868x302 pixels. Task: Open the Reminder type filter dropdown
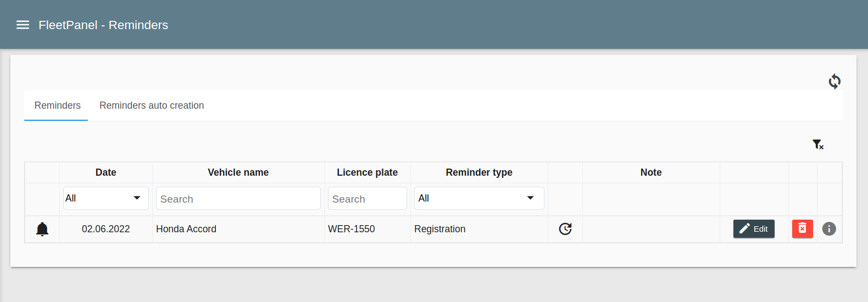point(478,198)
